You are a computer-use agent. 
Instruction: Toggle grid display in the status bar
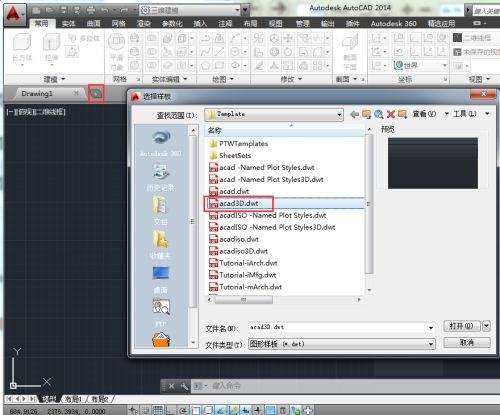click(x=158, y=410)
